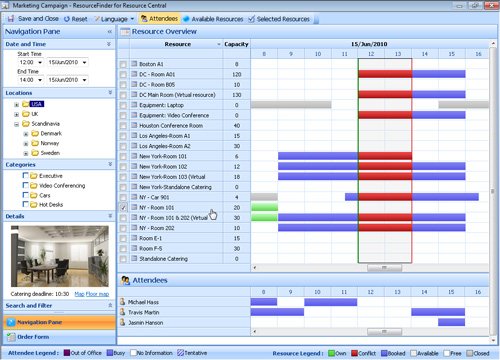Check the Hot Desks category checkbox
This screenshot has height=360, width=500.
(25, 204)
